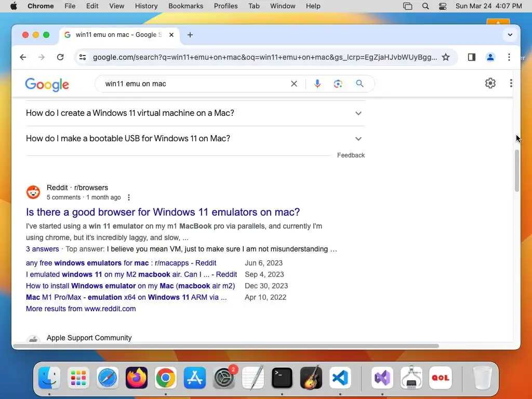
Task: Submit search with magnifying glass icon
Action: point(360,84)
